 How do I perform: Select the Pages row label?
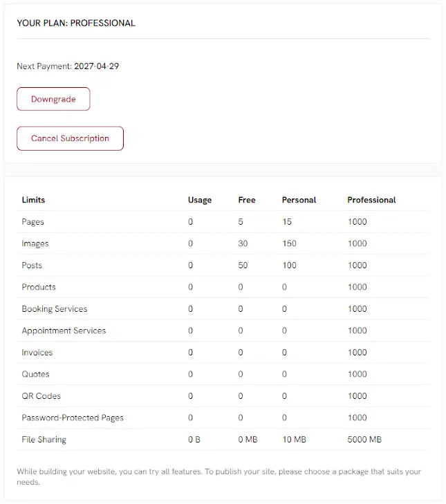pyautogui.click(x=32, y=222)
